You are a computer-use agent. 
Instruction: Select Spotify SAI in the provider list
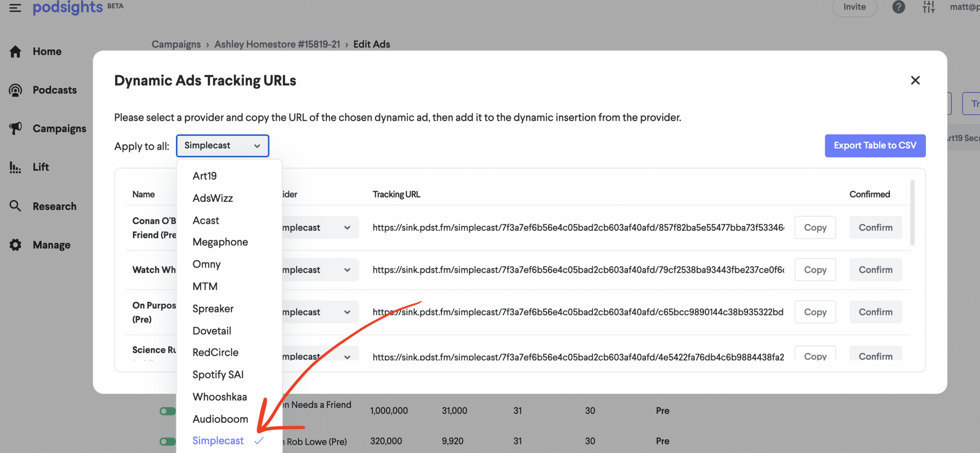tap(218, 375)
